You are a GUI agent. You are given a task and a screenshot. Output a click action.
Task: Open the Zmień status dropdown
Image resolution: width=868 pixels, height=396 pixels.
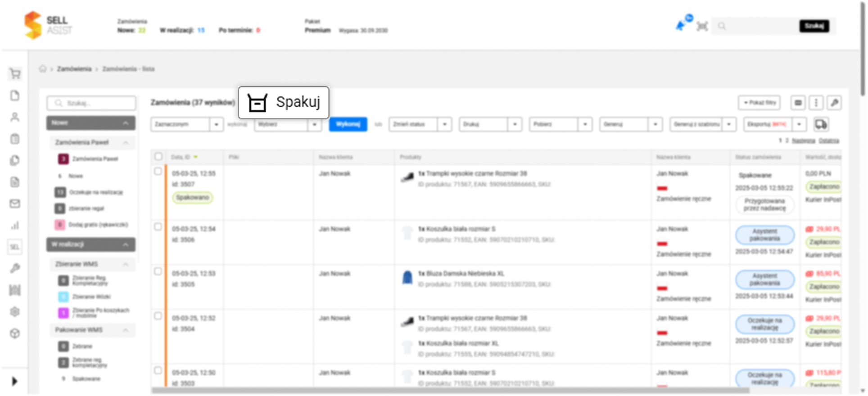pyautogui.click(x=420, y=124)
